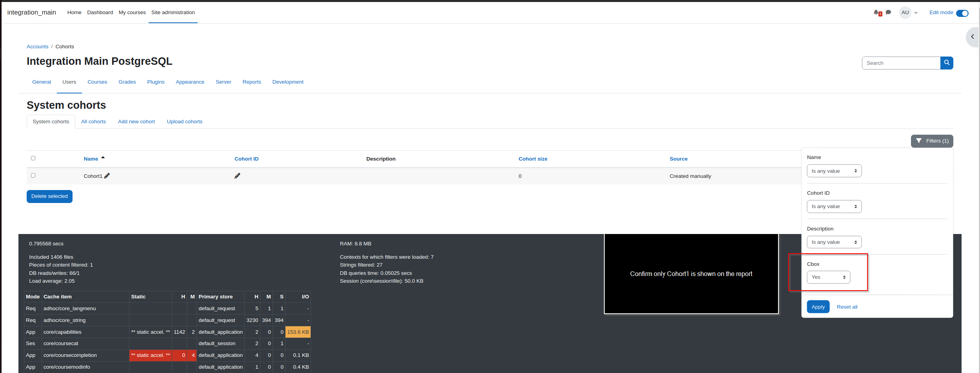Open the messaging speech bubble icon
This screenshot has height=373, width=980.
888,13
